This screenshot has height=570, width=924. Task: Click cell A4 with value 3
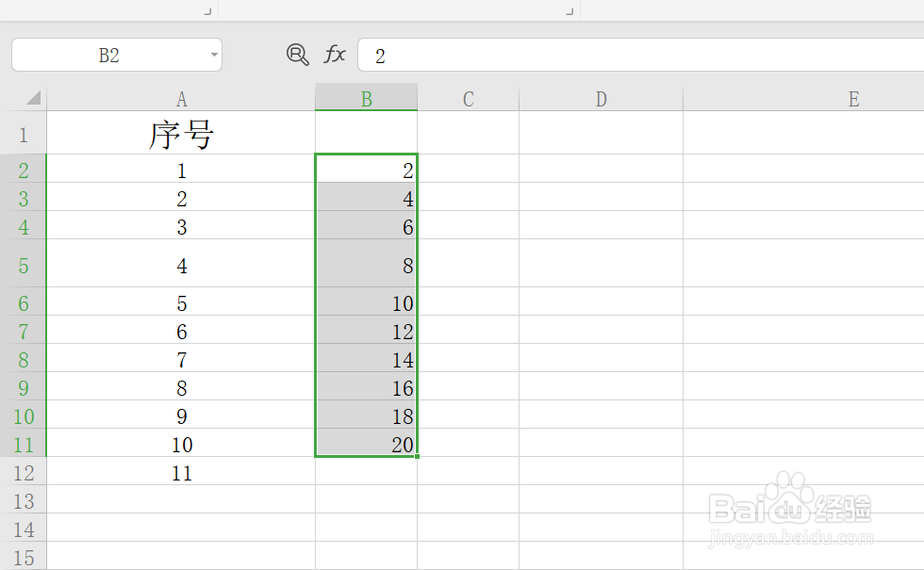pyautogui.click(x=181, y=225)
